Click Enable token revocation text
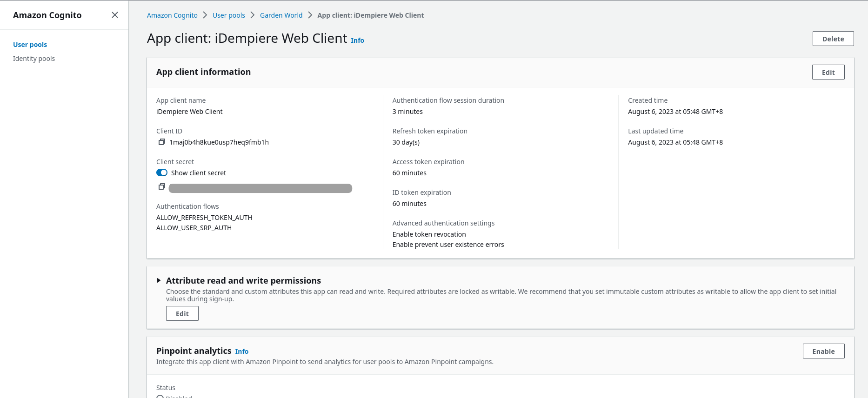This screenshot has width=868, height=398. point(429,234)
